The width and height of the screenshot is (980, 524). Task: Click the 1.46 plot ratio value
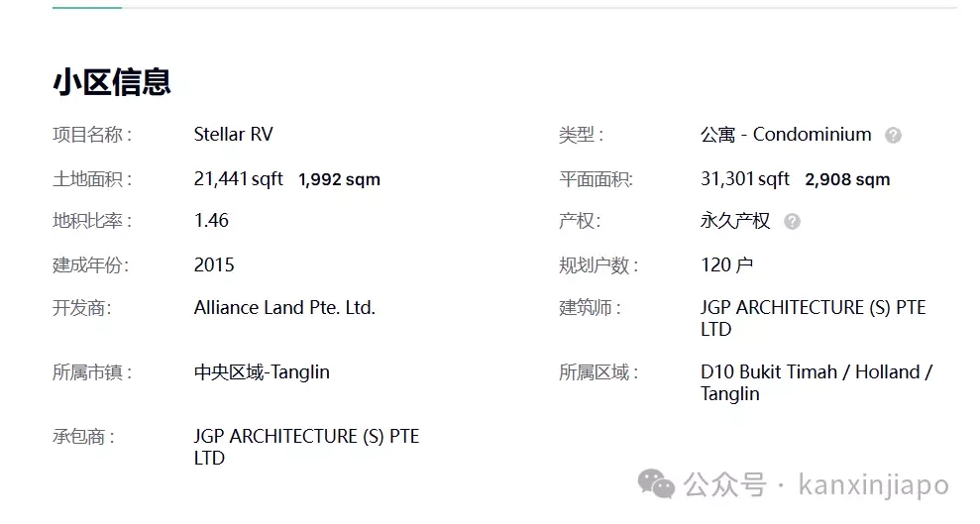point(211,221)
